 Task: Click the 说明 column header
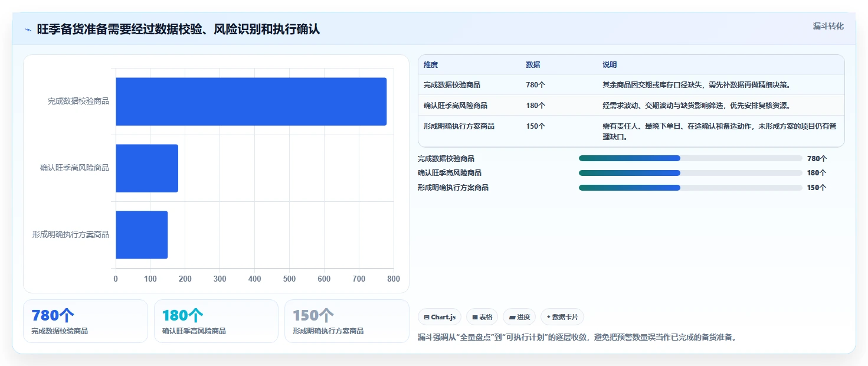(x=610, y=65)
